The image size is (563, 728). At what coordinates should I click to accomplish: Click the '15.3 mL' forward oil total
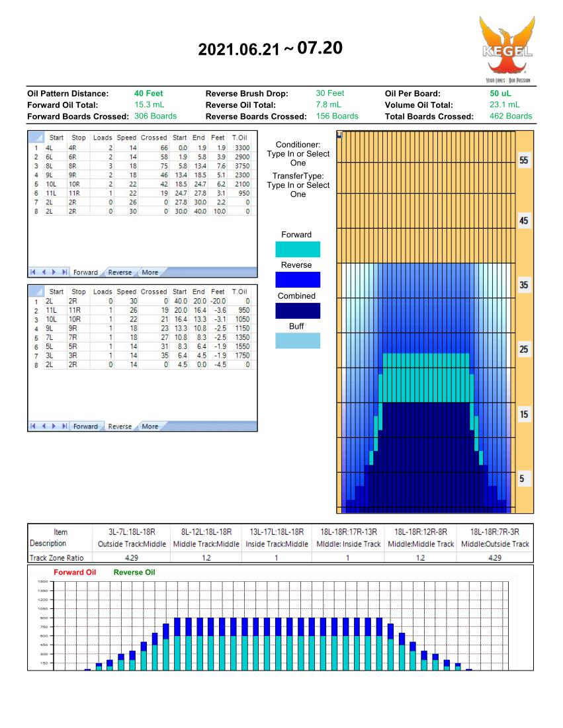pos(149,105)
